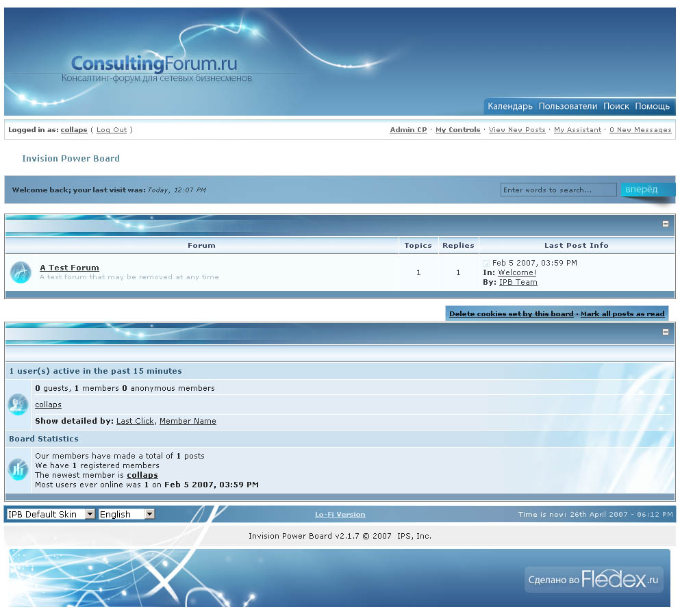This screenshot has height=616, width=680.
Task: Sort online list by Member Name
Action: click(188, 421)
